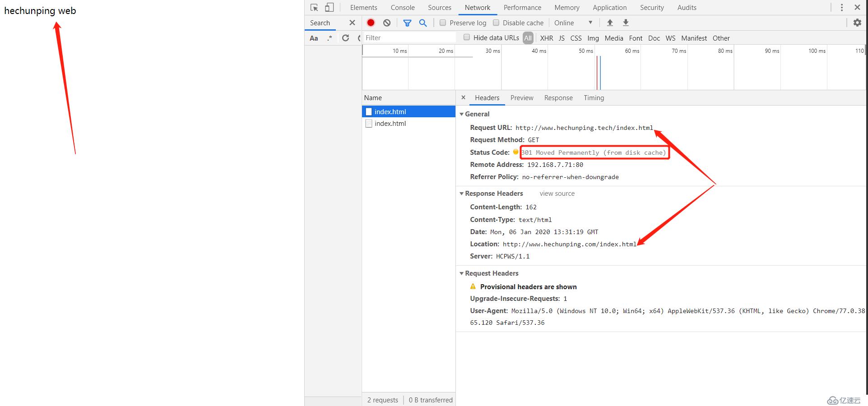The image size is (868, 406).
Task: Open the Application tab
Action: click(610, 8)
